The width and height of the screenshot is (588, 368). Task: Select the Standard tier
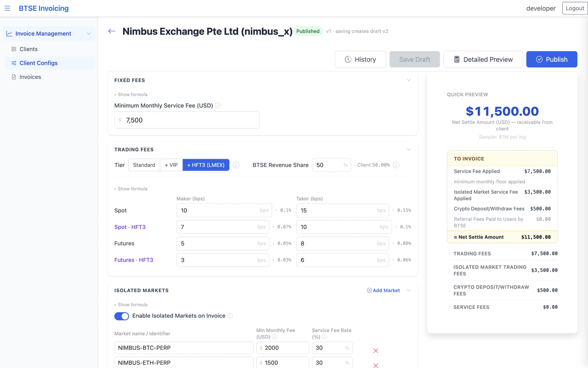(144, 165)
